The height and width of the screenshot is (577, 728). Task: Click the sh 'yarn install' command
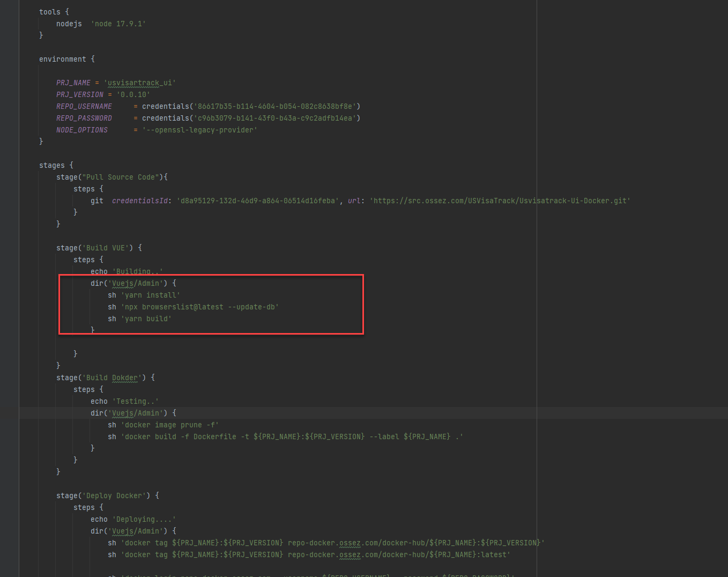144,295
